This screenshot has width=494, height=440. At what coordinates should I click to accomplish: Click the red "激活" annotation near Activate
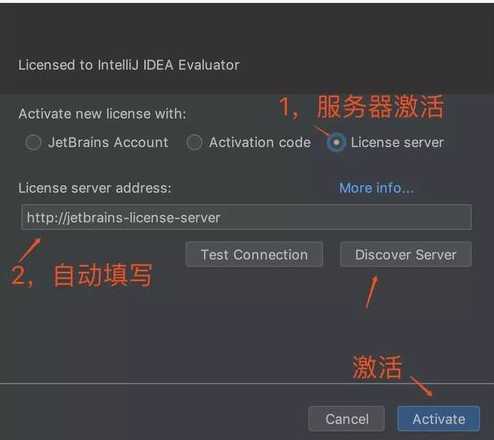point(377,367)
